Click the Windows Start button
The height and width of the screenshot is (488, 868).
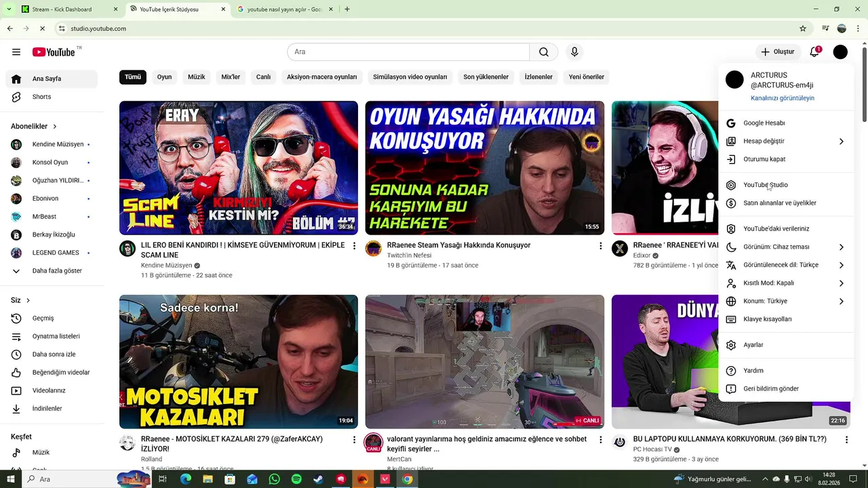tap(10, 479)
